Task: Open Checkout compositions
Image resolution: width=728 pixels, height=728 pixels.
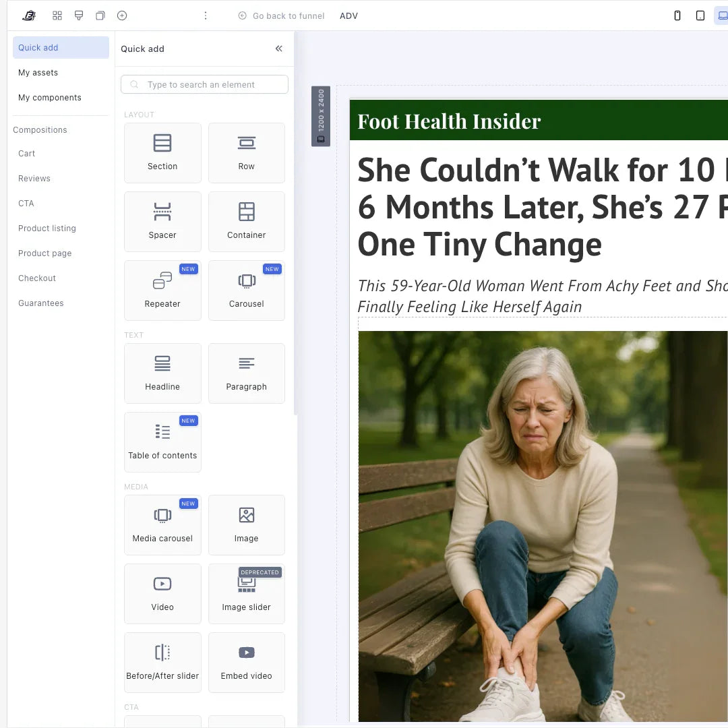Action: coord(37,278)
